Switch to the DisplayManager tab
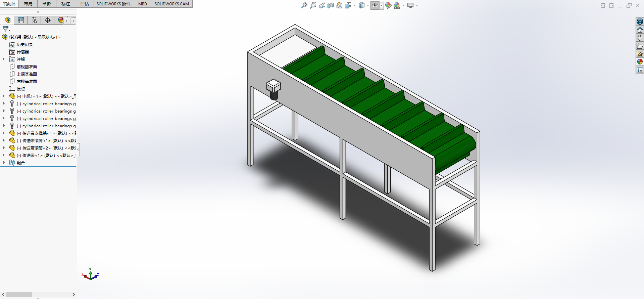This screenshot has height=299, width=644. pyautogui.click(x=60, y=20)
